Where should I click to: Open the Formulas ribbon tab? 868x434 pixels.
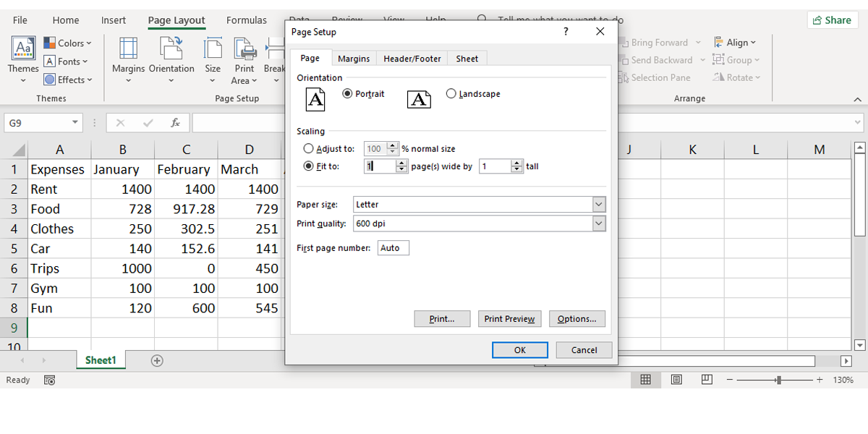click(247, 20)
